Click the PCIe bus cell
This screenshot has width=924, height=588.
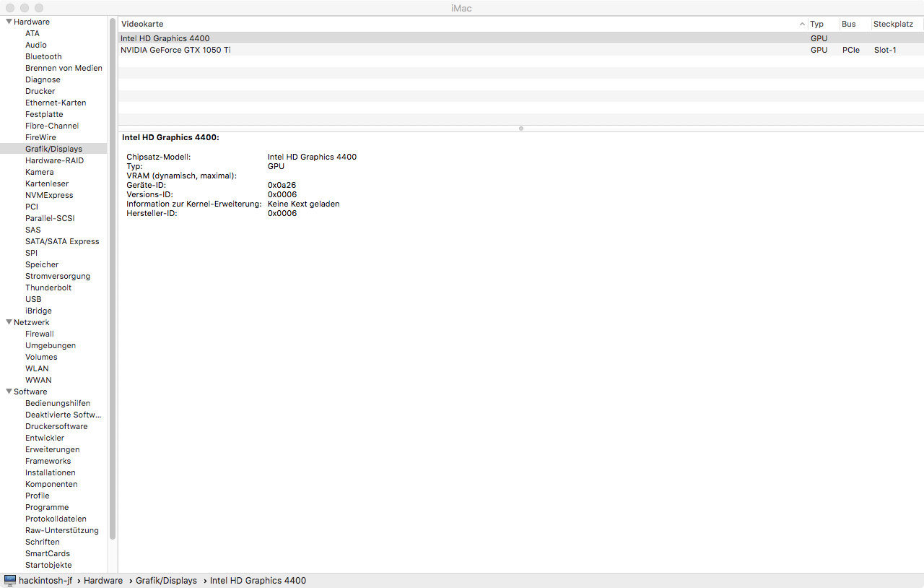coord(851,50)
